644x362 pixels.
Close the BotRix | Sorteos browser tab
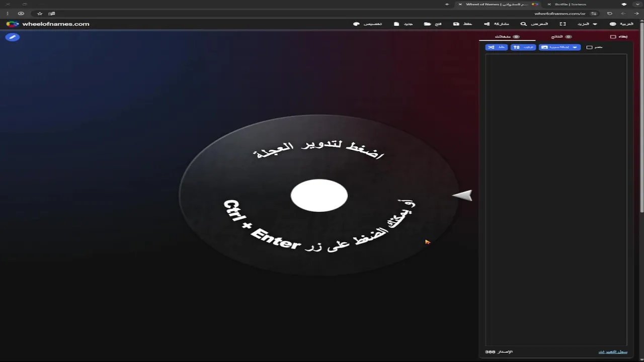[549, 4]
